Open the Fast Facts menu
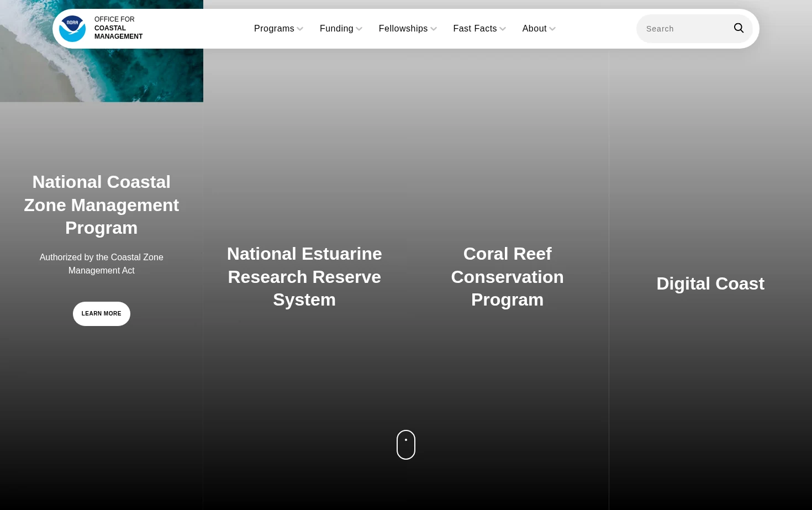 pos(479,29)
